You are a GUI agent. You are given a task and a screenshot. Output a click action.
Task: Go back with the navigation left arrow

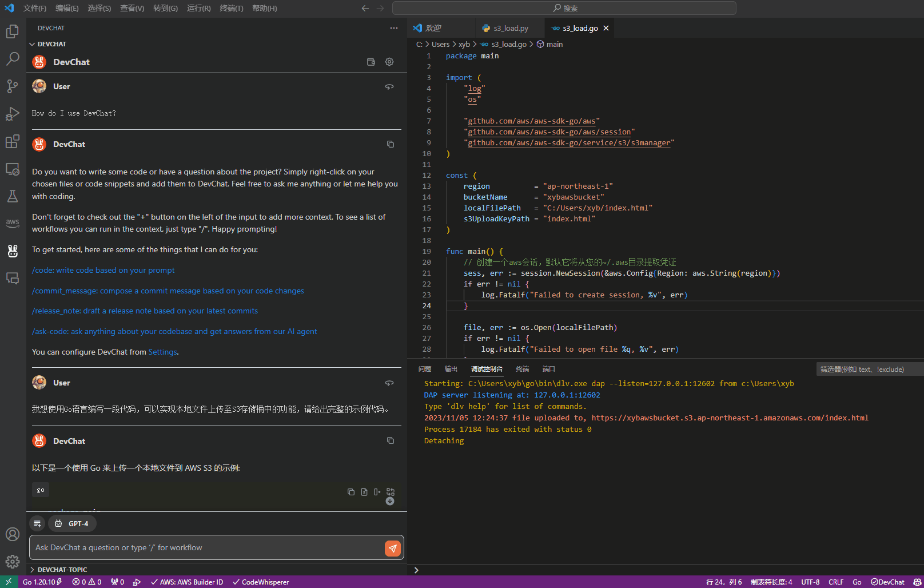(x=365, y=8)
